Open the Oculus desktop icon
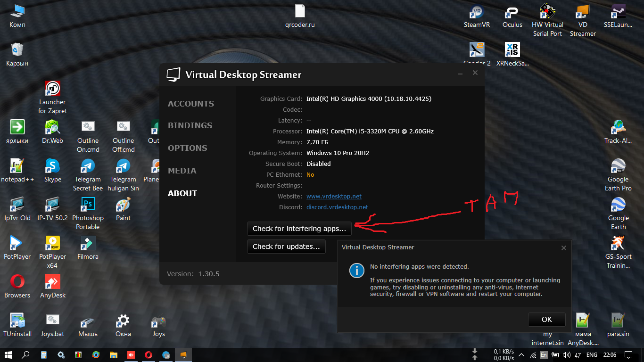Viewport: 644px width, 362px height. [512, 13]
